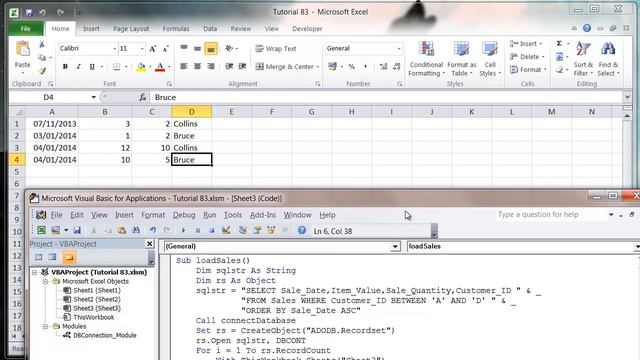Click the View Microsoft Excel icon in VBA toolbar
The width and height of the screenshot is (640, 360).
(x=41, y=231)
